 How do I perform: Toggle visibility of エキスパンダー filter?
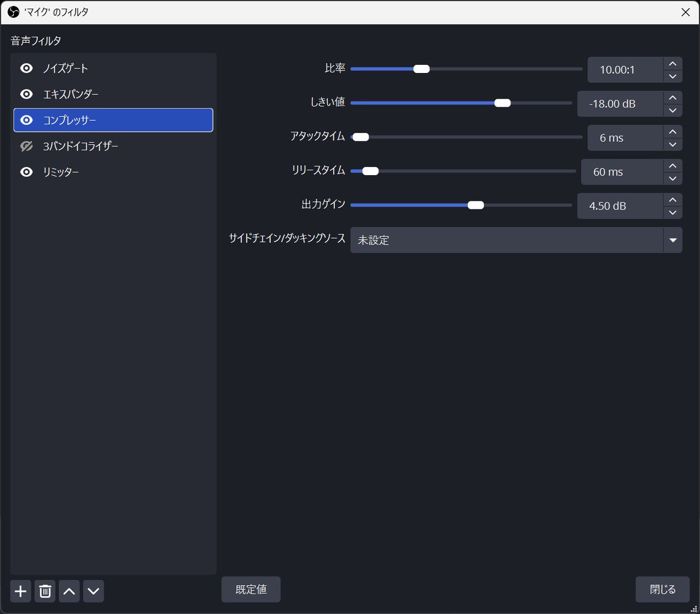(x=26, y=94)
